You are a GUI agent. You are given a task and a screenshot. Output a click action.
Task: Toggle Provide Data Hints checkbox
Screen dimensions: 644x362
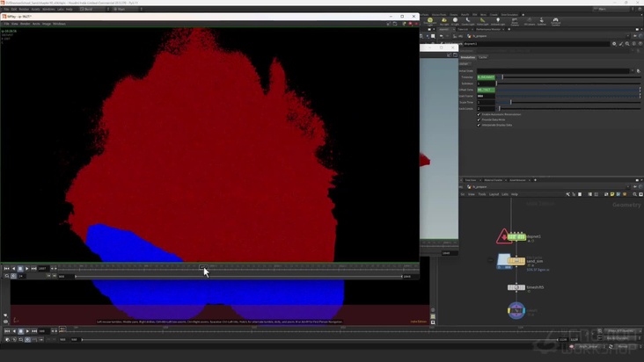click(479, 119)
